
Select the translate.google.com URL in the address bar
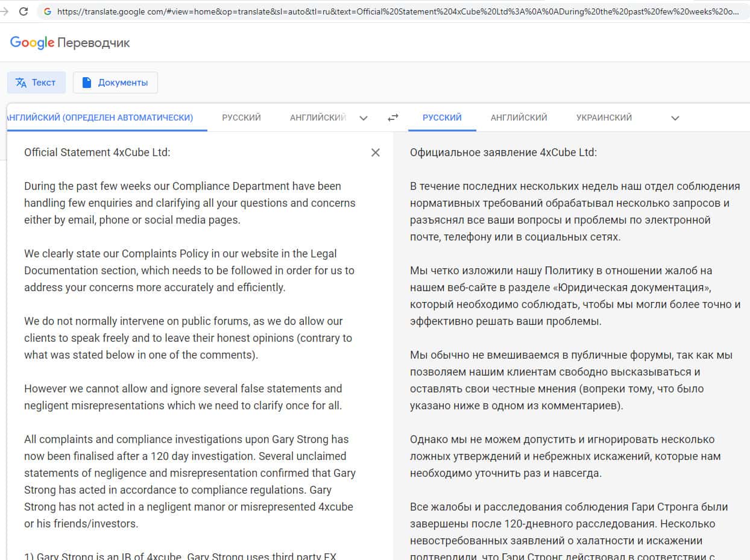click(x=398, y=11)
